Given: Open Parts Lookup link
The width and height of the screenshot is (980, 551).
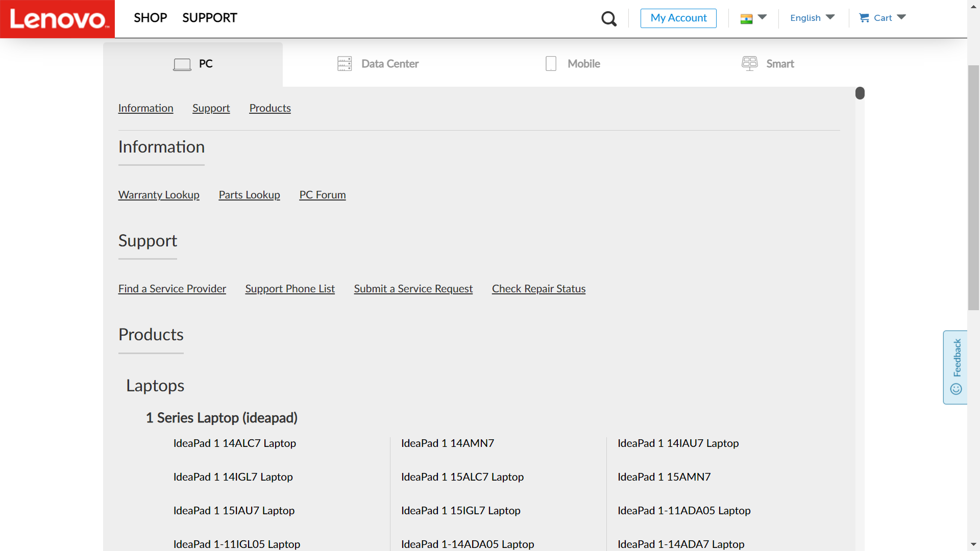Looking at the screenshot, I should click(249, 195).
